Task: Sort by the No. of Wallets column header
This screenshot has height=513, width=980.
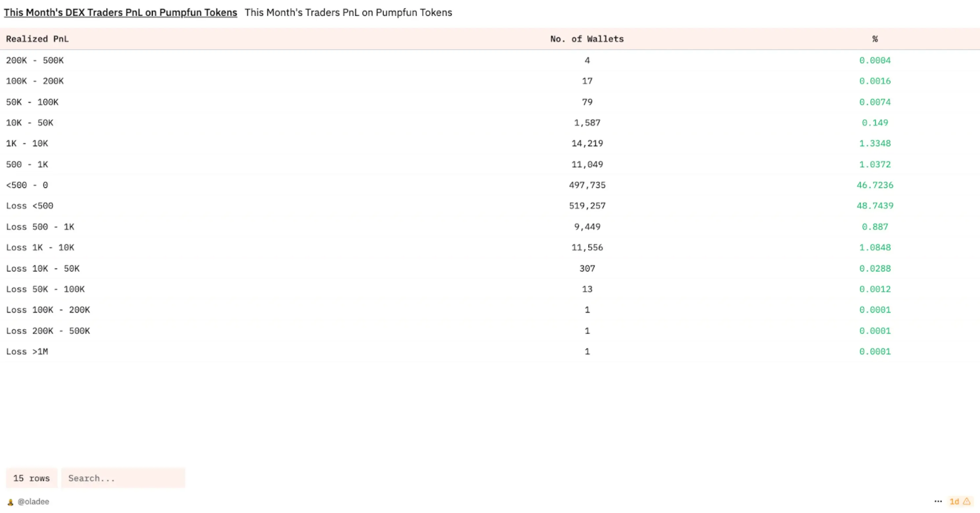Action: coord(587,39)
